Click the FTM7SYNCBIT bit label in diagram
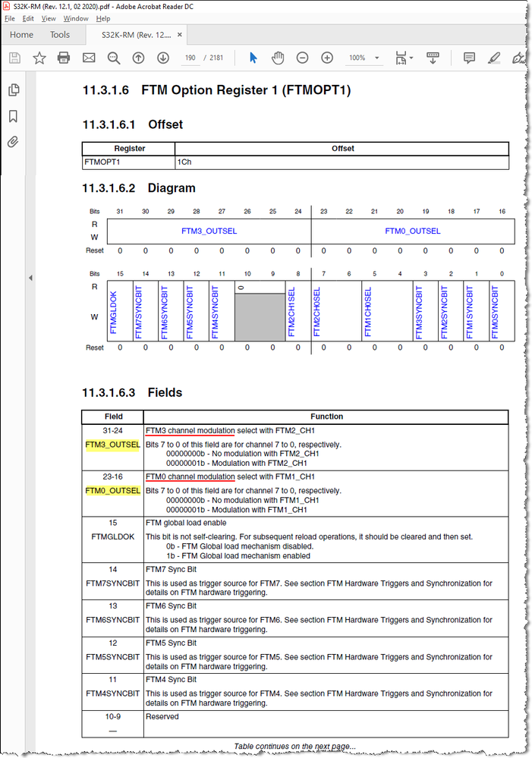The width and height of the screenshot is (532, 758). (x=139, y=313)
